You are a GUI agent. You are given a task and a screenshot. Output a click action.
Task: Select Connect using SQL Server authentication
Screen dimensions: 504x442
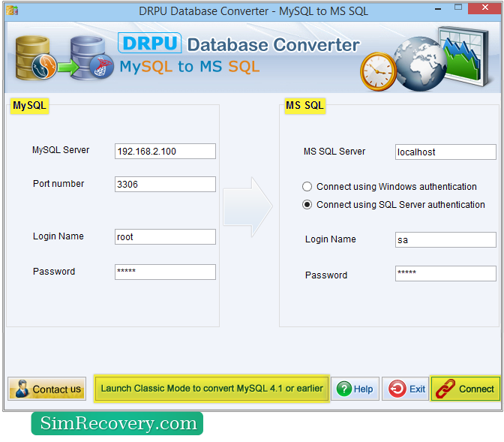tap(307, 205)
